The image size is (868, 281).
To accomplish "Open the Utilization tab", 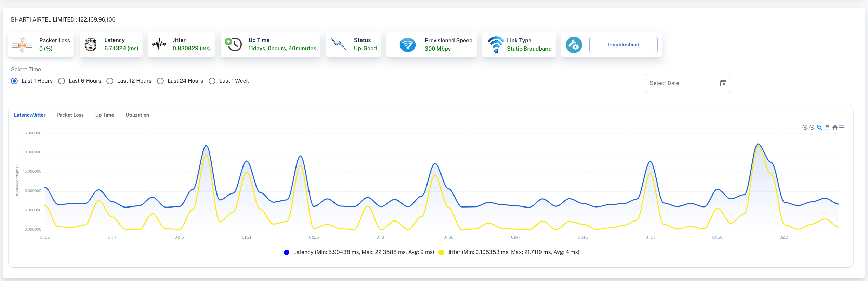I will click(137, 115).
